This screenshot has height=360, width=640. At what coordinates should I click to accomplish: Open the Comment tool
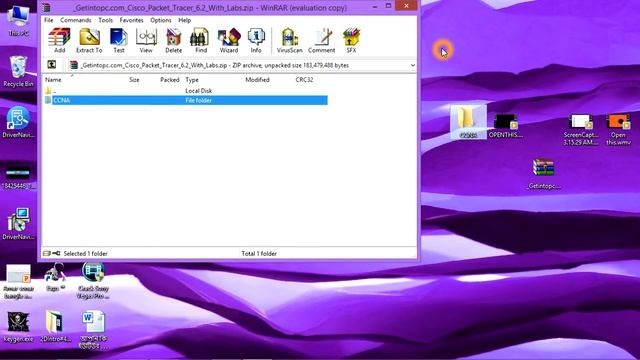tap(322, 40)
